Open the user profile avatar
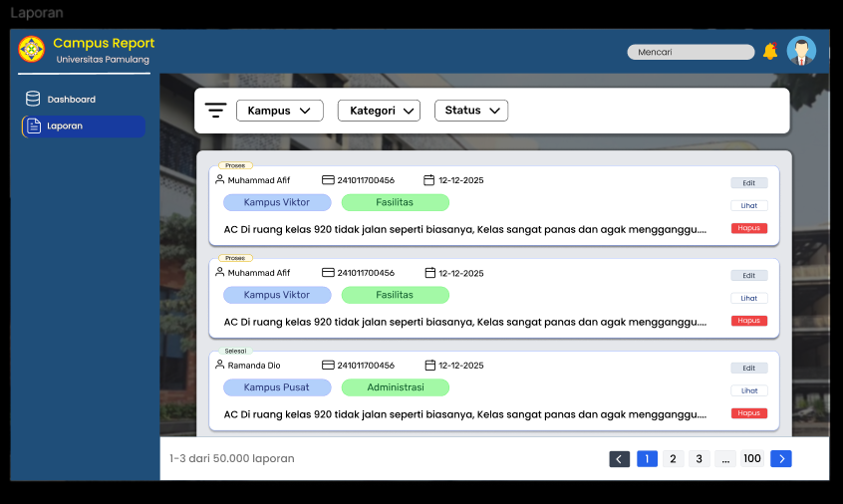Image resolution: width=843 pixels, height=504 pixels. [801, 51]
